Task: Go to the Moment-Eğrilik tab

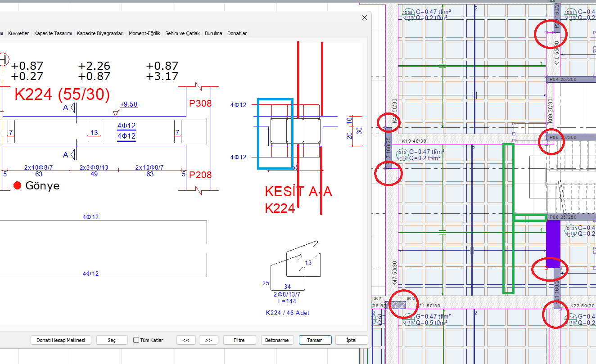Action: pos(144,33)
